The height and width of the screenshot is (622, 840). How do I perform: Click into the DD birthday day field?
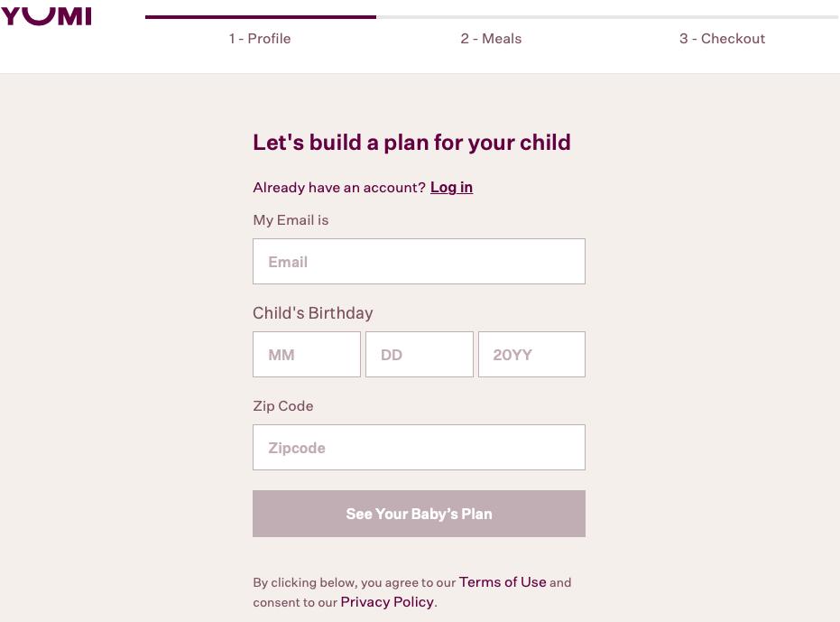tap(419, 355)
